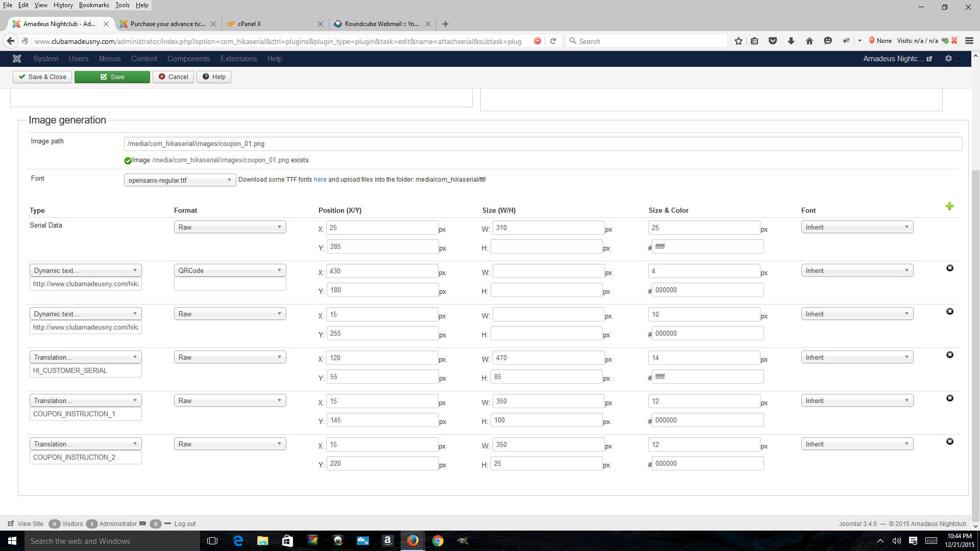The height and width of the screenshot is (551, 980).
Task: Reload the page with refresh icon
Action: pos(553,41)
